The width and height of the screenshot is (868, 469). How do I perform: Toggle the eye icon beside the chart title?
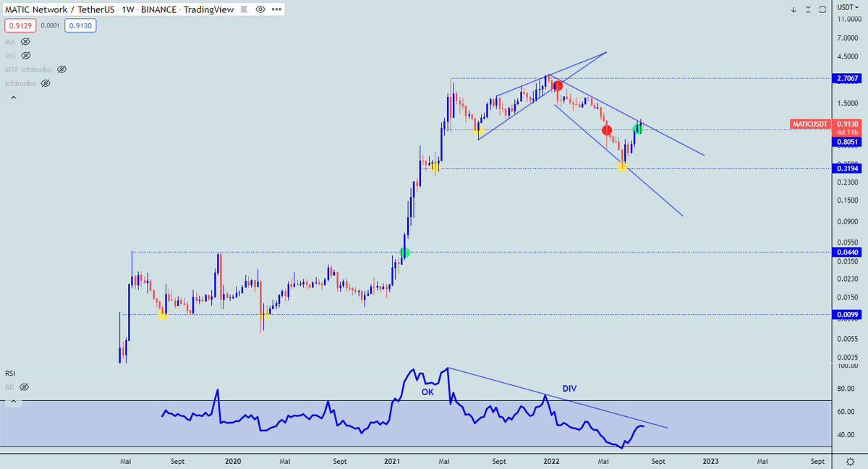tap(260, 9)
